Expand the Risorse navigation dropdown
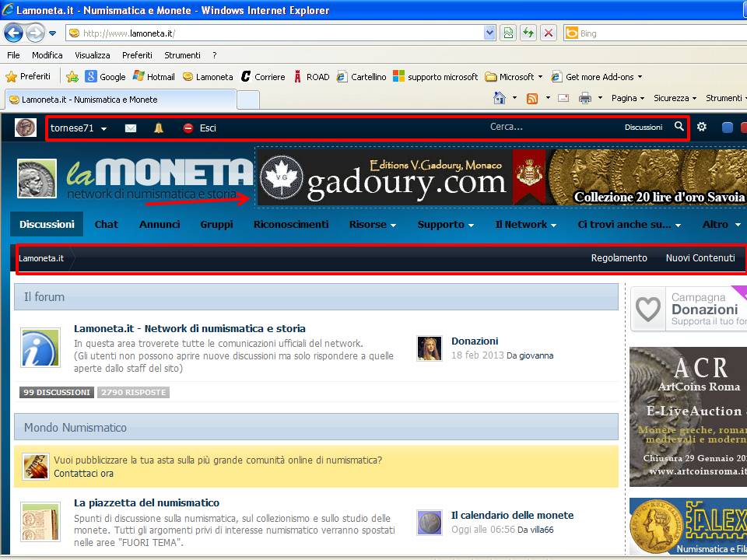Viewport: 747px width, 560px height. pos(373,224)
